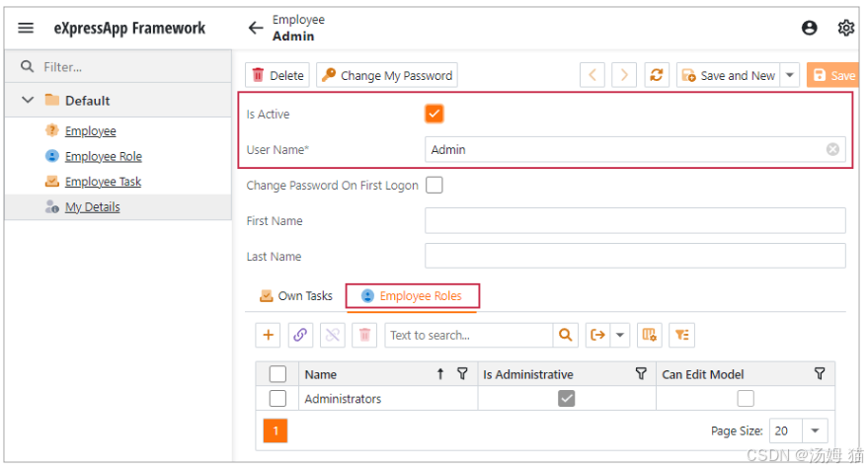Open Employee in navigation
Image resolution: width=868 pixels, height=470 pixels.
click(90, 131)
